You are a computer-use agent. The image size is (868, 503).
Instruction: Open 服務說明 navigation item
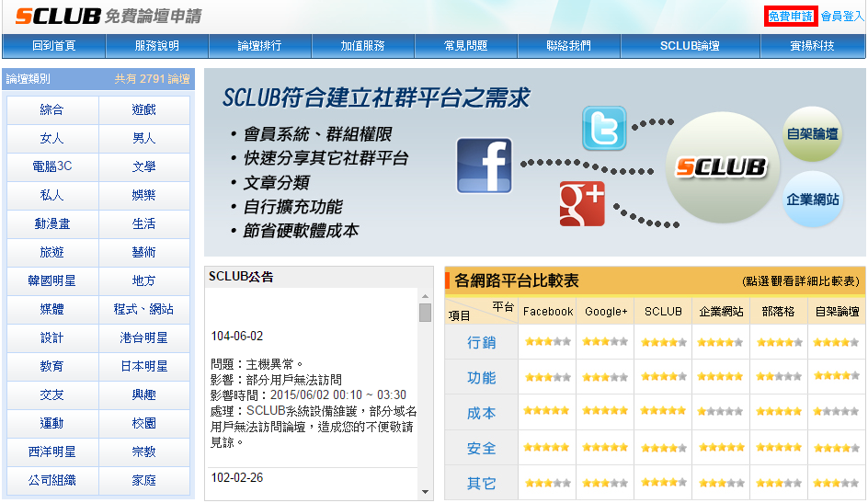pos(157,46)
